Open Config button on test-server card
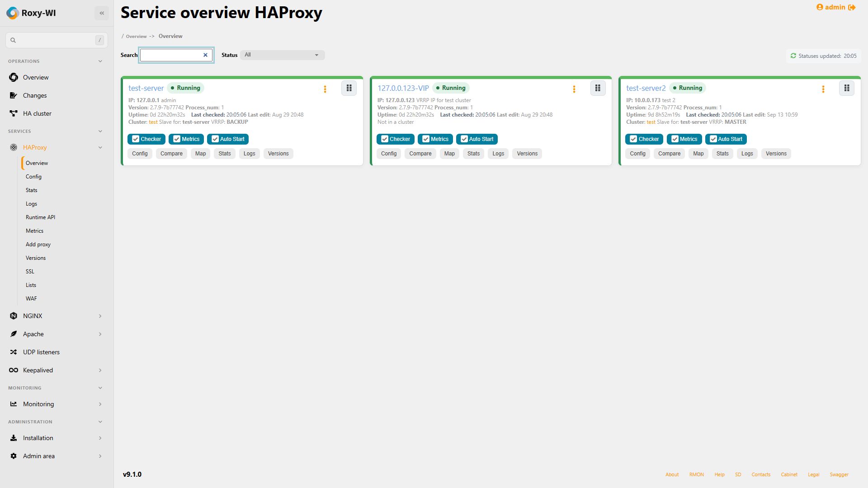 point(140,154)
